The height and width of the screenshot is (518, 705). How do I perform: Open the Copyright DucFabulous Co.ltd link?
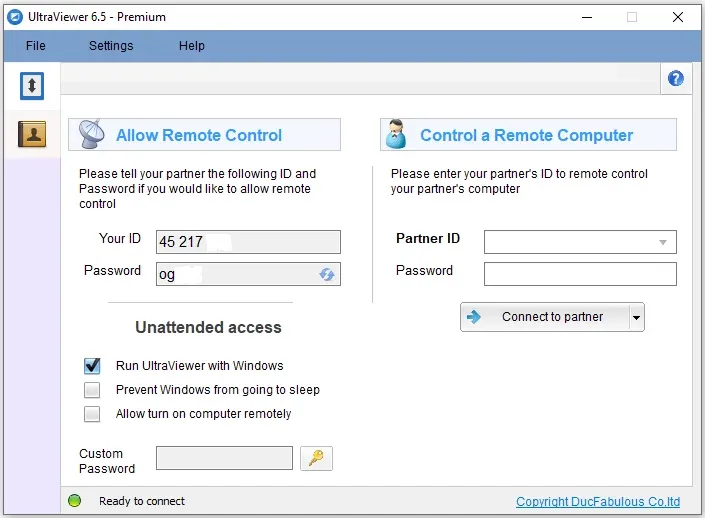[598, 501]
